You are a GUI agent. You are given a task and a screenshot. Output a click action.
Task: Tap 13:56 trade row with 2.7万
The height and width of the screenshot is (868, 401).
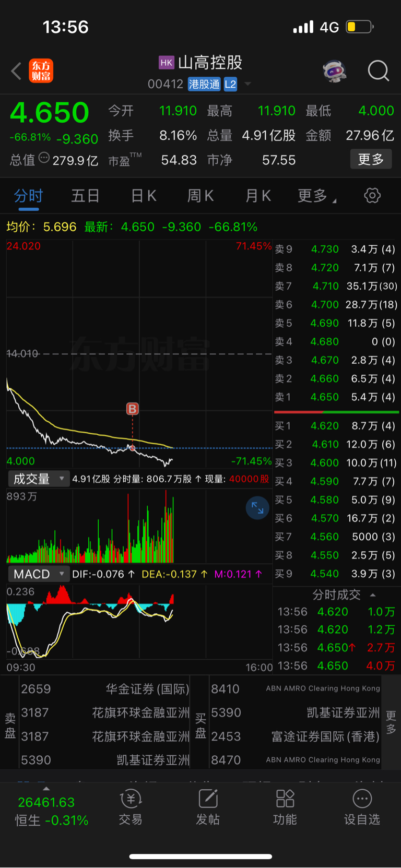[x=336, y=648]
